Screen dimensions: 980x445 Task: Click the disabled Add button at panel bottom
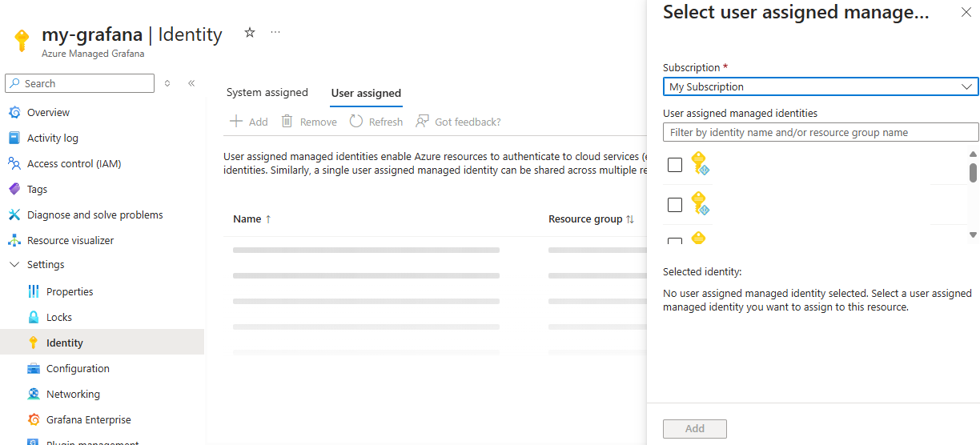pyautogui.click(x=695, y=428)
